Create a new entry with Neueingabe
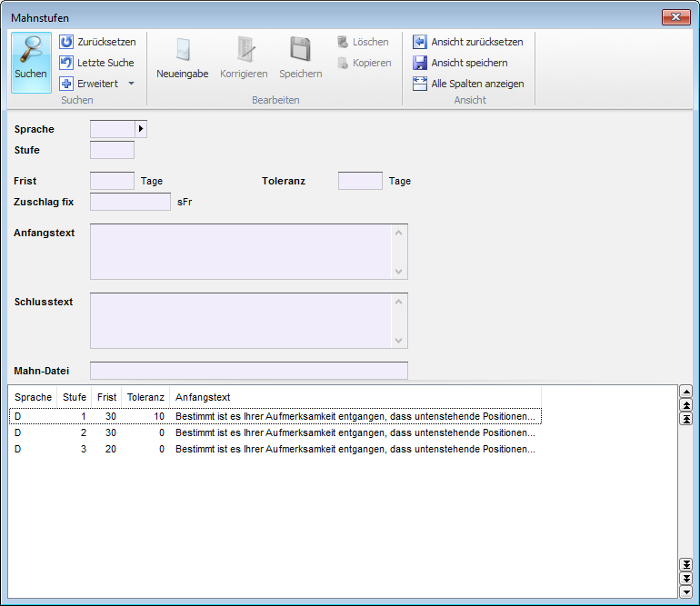 (x=182, y=58)
